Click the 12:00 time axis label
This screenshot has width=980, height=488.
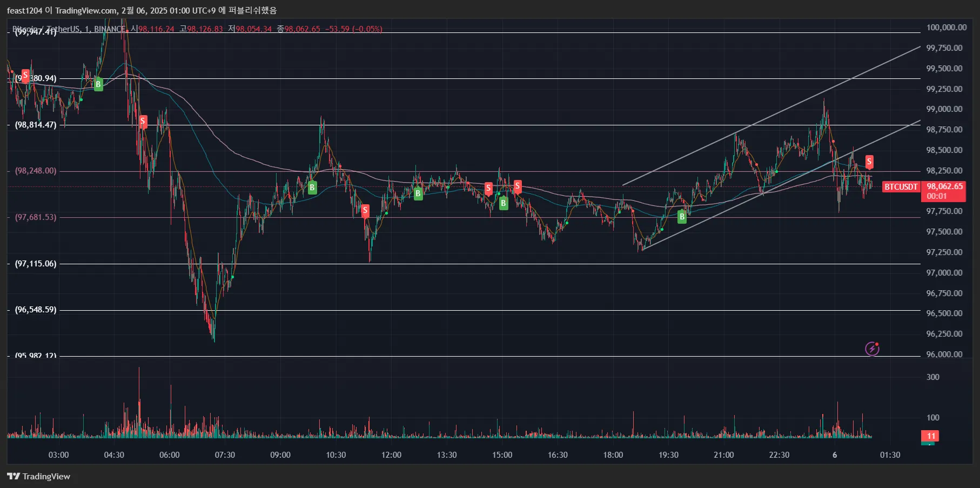tap(391, 454)
